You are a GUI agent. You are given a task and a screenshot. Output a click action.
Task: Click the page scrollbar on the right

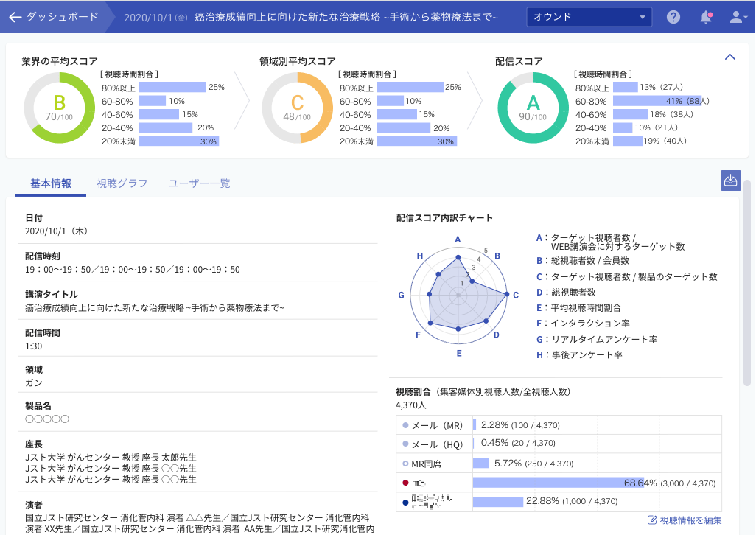tap(747, 282)
